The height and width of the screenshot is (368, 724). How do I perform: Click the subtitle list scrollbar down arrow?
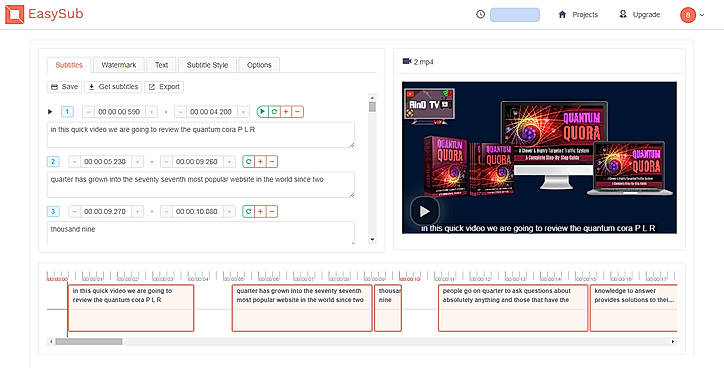pyautogui.click(x=372, y=240)
